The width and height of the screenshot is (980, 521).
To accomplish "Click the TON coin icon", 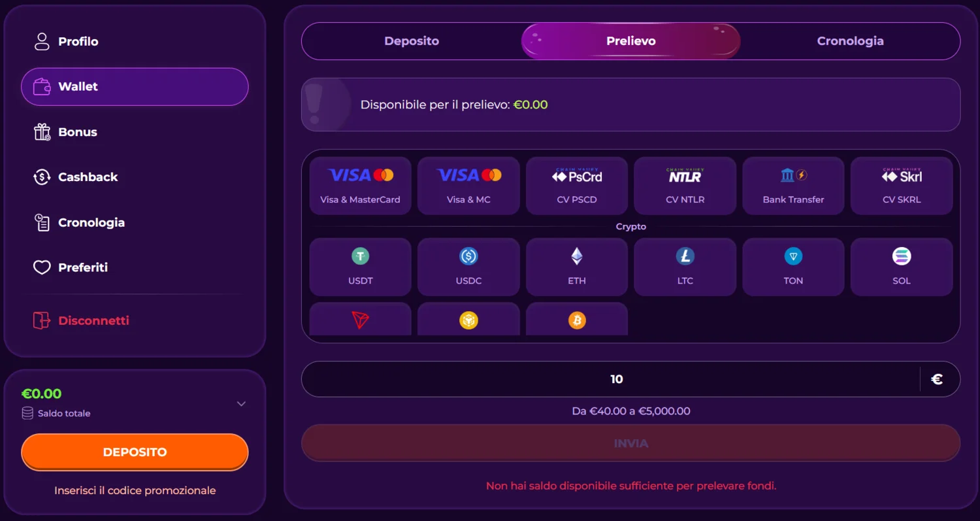I will pyautogui.click(x=793, y=256).
